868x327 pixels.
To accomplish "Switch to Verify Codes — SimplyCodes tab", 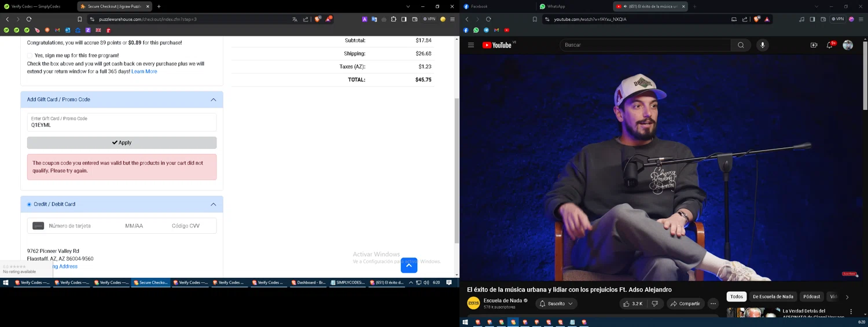I will [x=36, y=6].
